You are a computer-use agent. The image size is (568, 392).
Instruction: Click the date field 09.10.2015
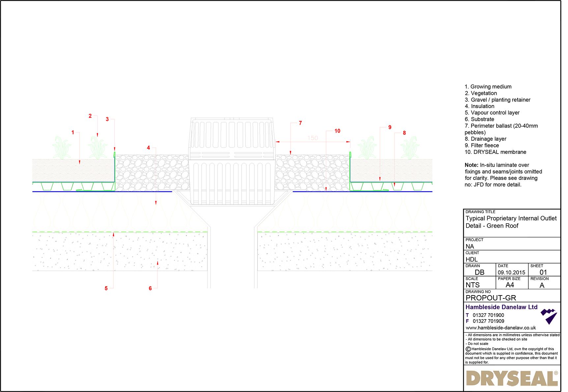tap(511, 272)
